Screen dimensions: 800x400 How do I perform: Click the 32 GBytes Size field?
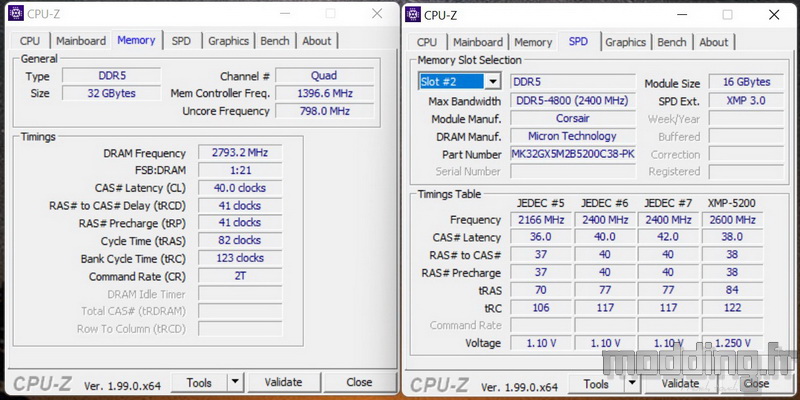[112, 93]
